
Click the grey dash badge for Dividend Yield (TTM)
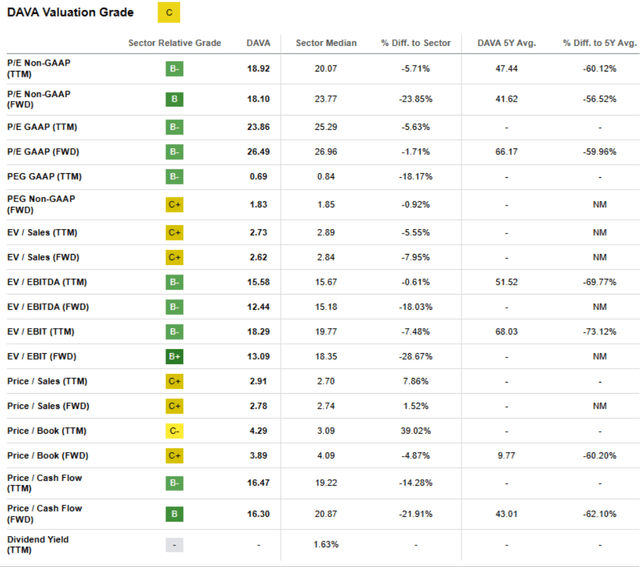[174, 545]
